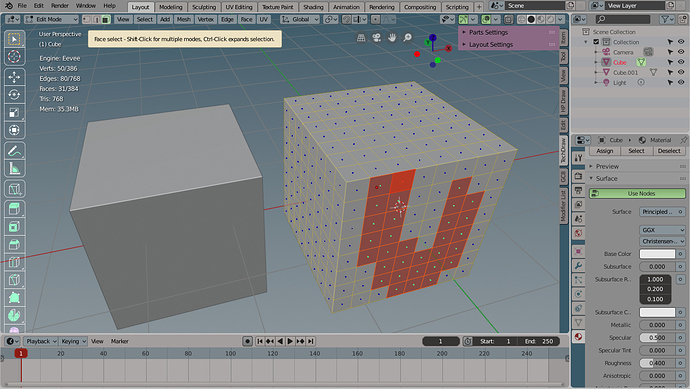Toggle selectability arrow for Cube.001
Image resolution: width=690 pixels, height=389 pixels.
(x=670, y=72)
